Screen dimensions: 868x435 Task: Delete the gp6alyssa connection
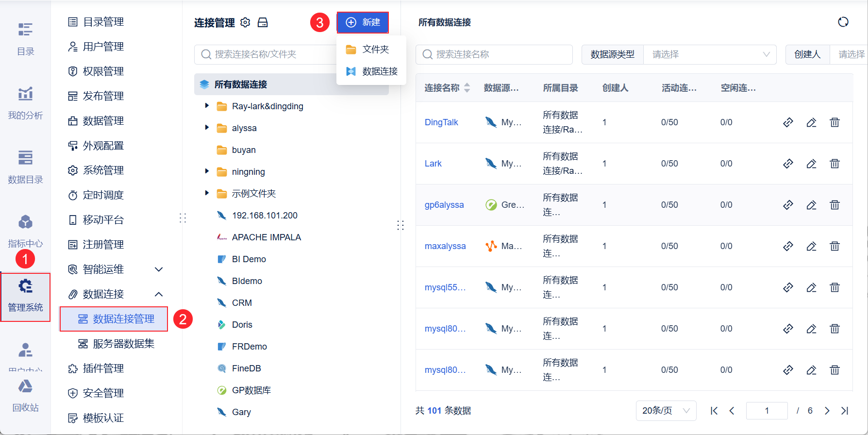point(835,205)
